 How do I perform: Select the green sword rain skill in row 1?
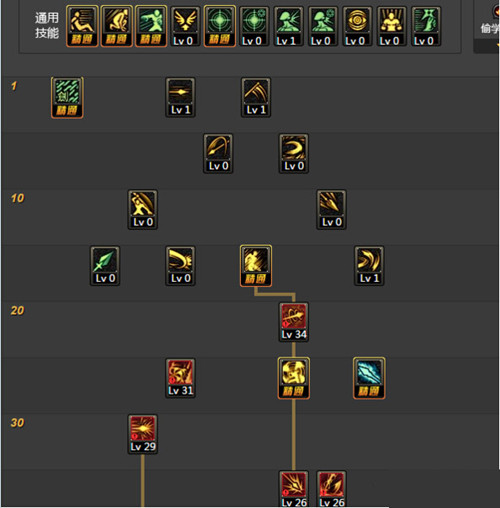coord(67,98)
